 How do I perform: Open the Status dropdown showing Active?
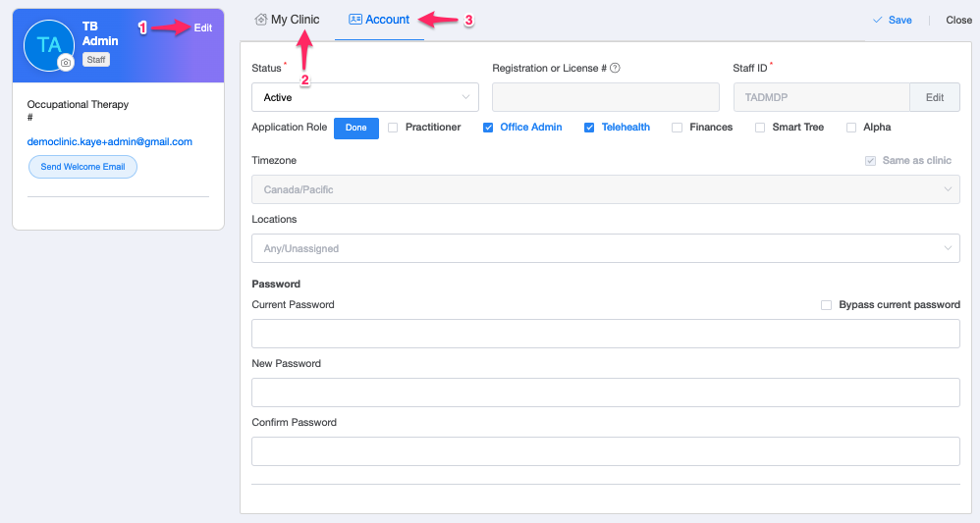[x=365, y=97]
